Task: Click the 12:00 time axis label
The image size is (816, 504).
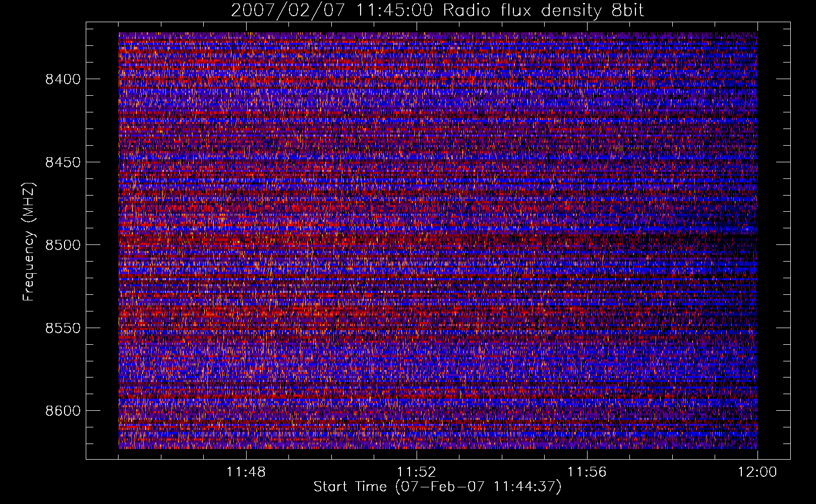Action: 757,472
